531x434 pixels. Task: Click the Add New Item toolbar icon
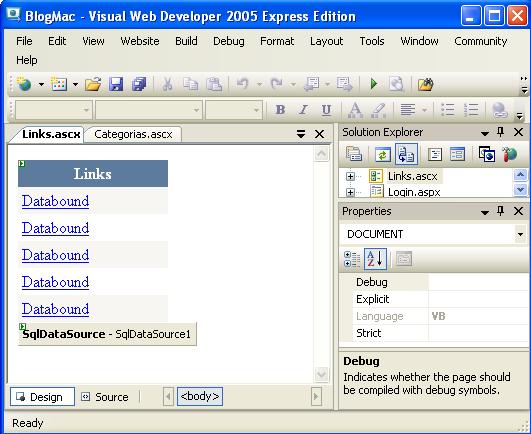(x=59, y=84)
